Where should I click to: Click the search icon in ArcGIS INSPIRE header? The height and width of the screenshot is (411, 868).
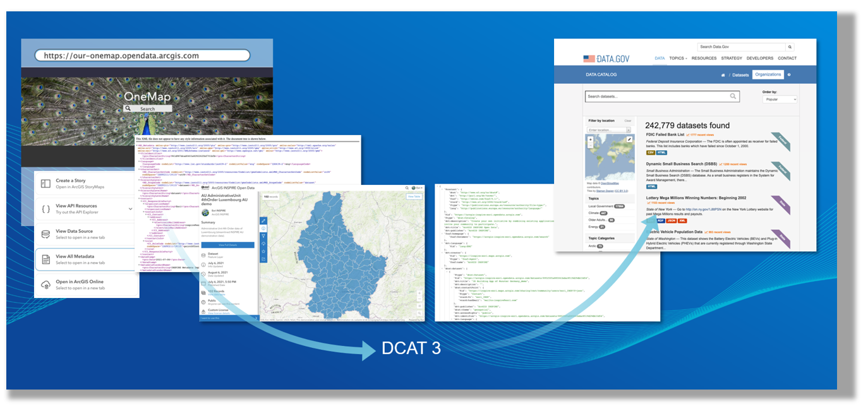tap(407, 187)
